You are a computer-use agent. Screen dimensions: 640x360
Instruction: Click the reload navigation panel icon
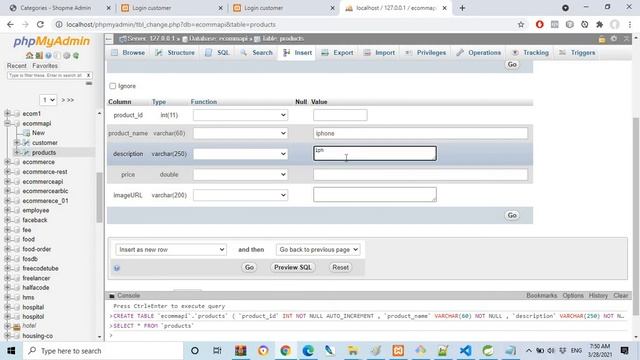(76, 56)
